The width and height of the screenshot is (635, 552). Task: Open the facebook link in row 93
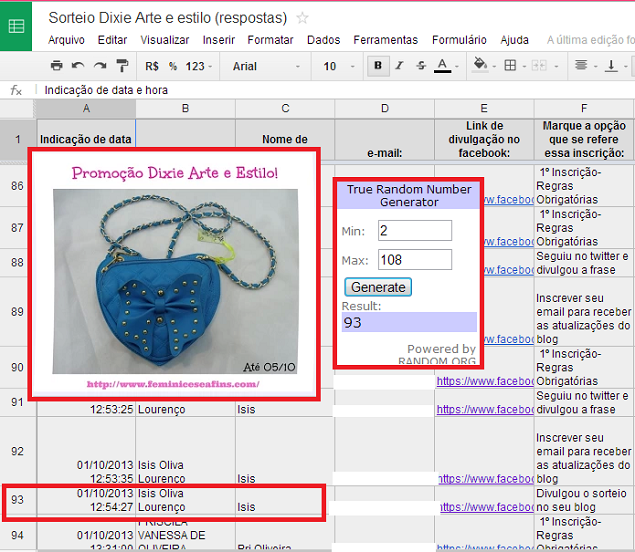click(x=486, y=507)
